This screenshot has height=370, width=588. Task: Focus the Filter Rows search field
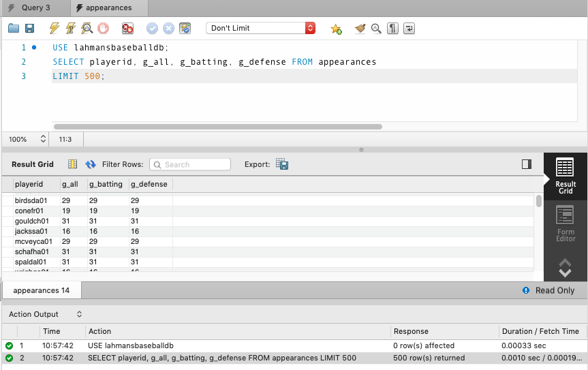190,165
